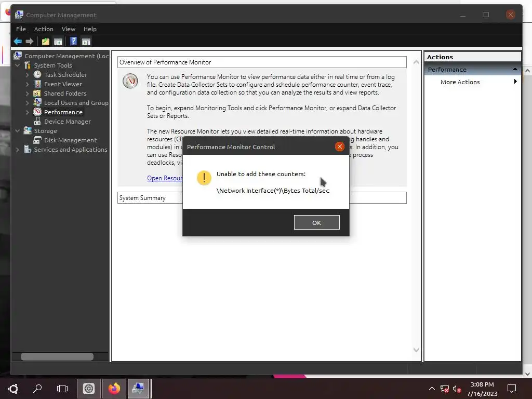Toggle the Show/Hide Console Tree icon

[x=58, y=42]
